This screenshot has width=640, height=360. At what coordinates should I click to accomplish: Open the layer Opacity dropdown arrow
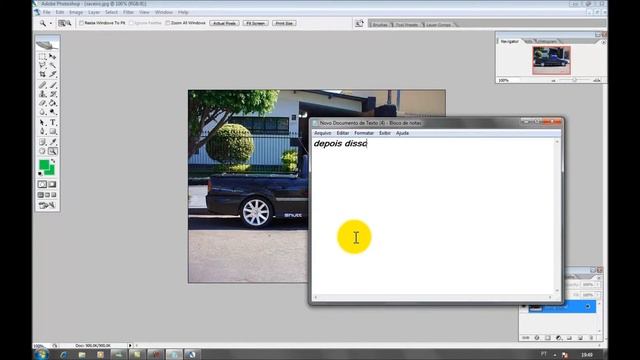[598, 284]
